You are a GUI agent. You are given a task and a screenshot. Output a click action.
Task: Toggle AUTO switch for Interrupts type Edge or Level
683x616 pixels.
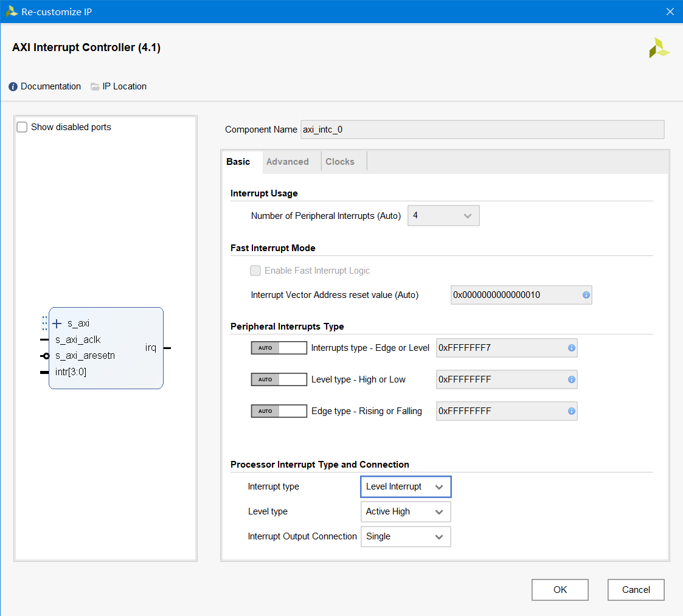[x=279, y=348]
